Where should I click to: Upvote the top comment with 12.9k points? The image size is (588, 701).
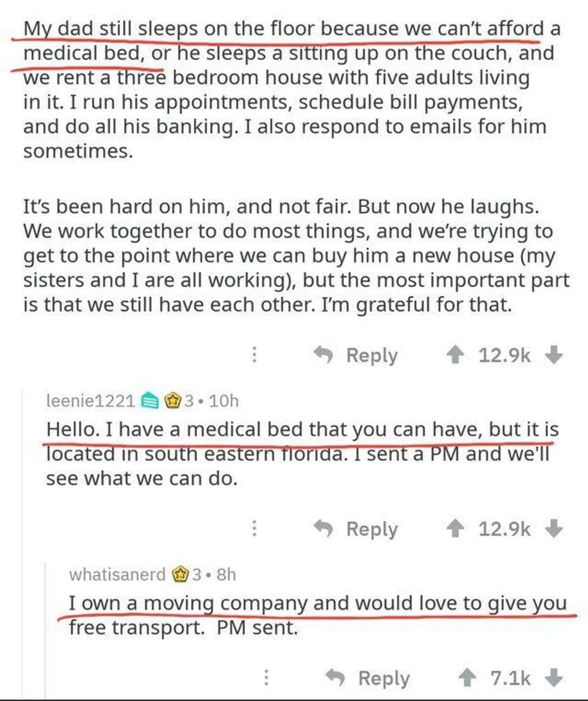click(455, 355)
